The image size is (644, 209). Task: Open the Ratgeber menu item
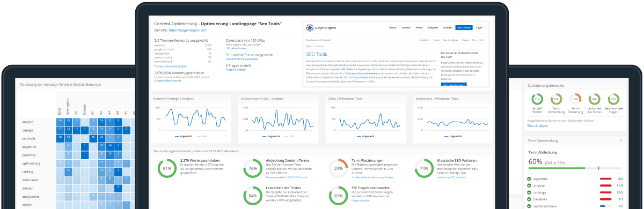(433, 27)
